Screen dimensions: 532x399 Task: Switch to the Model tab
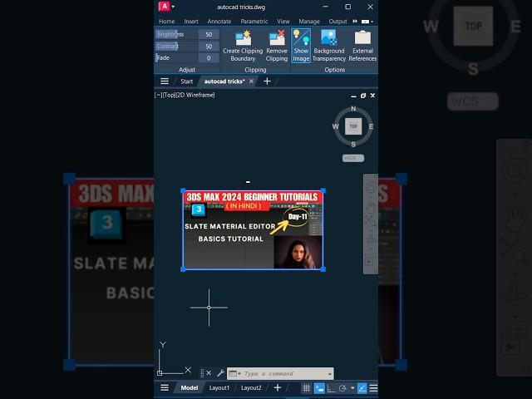point(189,387)
